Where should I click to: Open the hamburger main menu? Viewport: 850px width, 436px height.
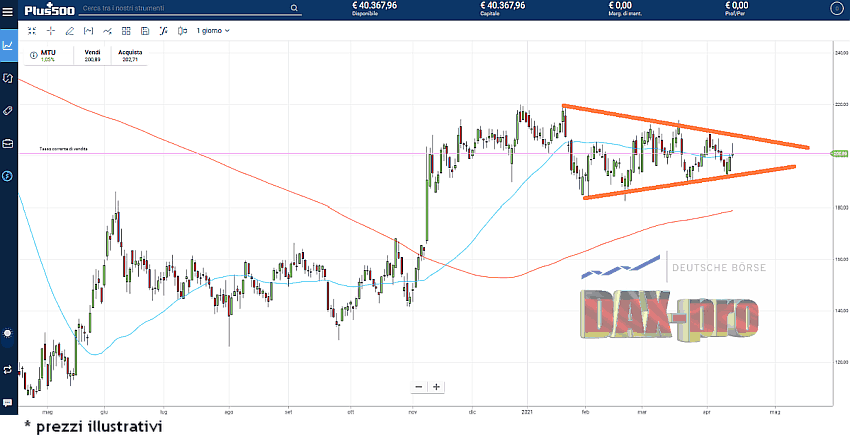[x=8, y=11]
